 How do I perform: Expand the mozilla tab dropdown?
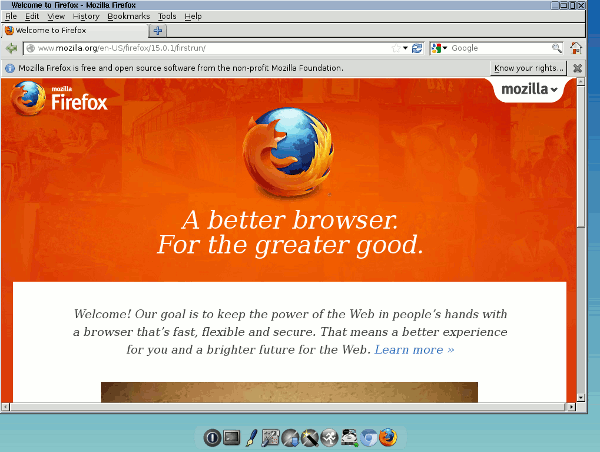pyautogui.click(x=529, y=89)
